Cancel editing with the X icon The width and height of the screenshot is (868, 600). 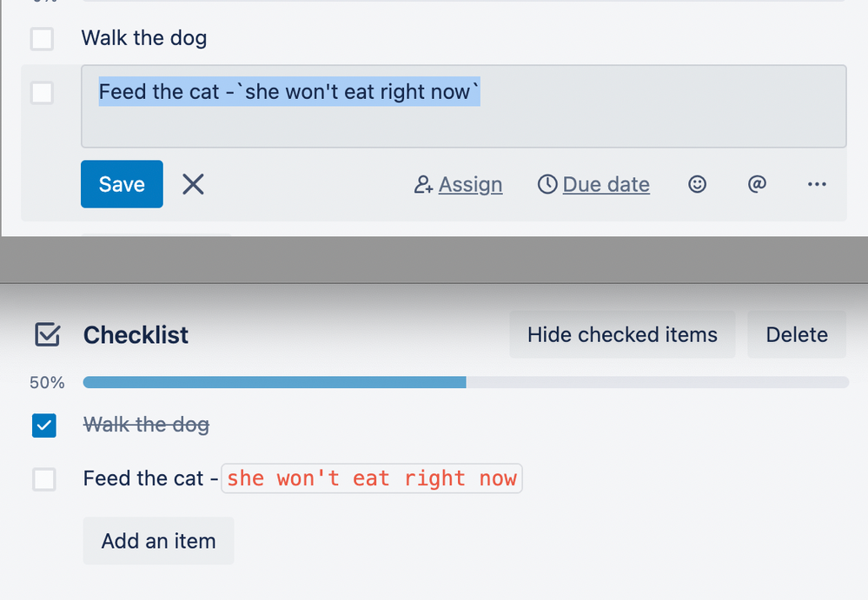[193, 184]
